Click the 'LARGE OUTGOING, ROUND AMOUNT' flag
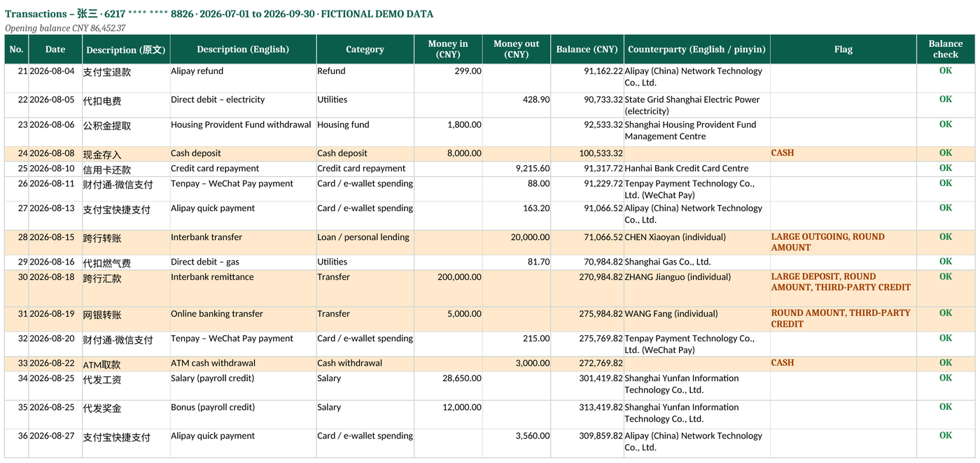 coord(843,243)
